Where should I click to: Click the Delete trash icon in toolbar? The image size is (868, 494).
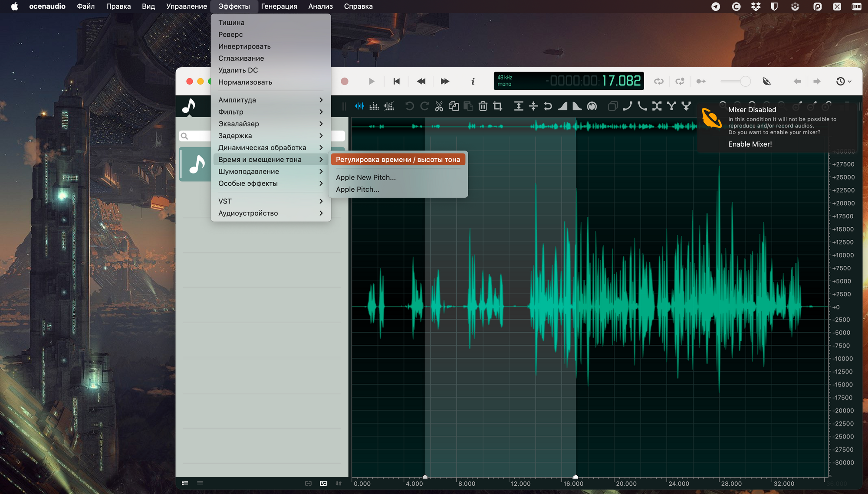pos(483,106)
